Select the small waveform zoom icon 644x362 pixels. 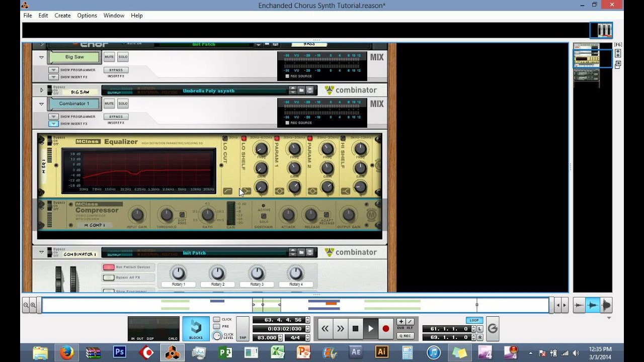click(580, 305)
